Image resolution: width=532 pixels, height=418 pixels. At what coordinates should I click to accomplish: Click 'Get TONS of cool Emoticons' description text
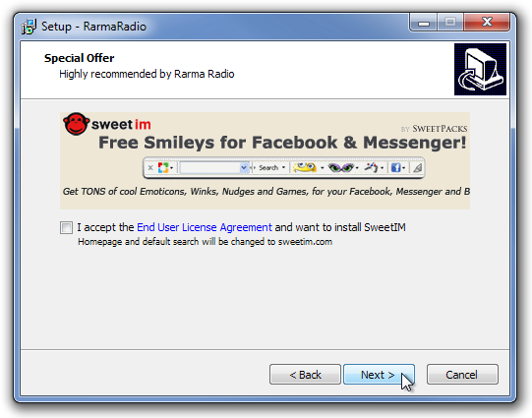coord(266,192)
